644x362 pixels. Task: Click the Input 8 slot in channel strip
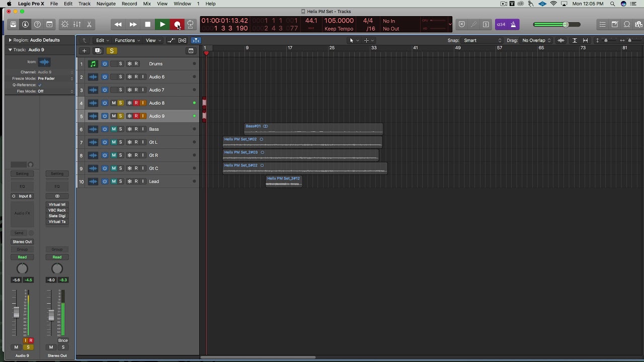click(22, 196)
